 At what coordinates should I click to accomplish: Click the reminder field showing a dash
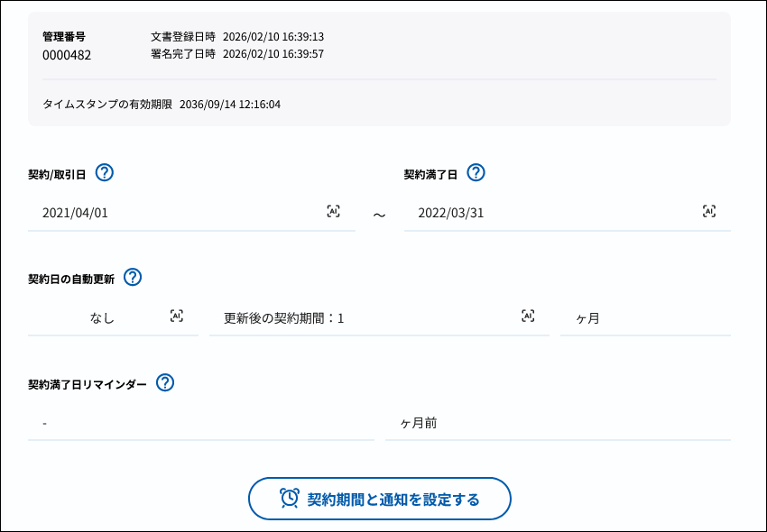click(200, 423)
